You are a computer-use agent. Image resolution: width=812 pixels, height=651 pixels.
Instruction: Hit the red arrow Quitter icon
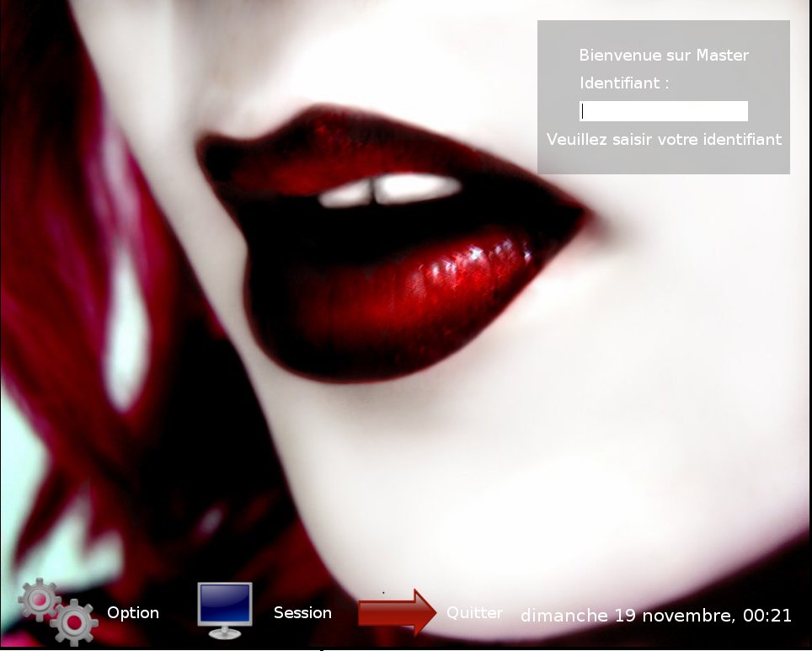[x=398, y=612]
